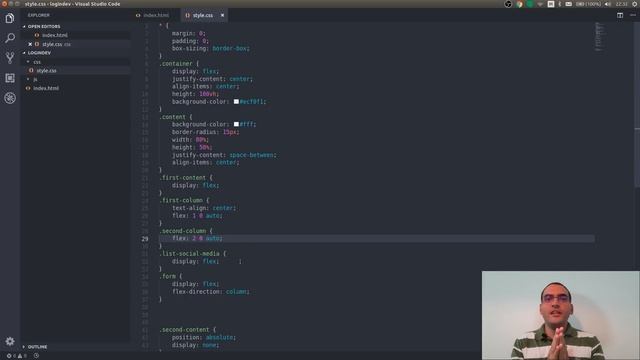This screenshot has width=640, height=360.
Task: Open the Source Control view
Action: click(10, 58)
